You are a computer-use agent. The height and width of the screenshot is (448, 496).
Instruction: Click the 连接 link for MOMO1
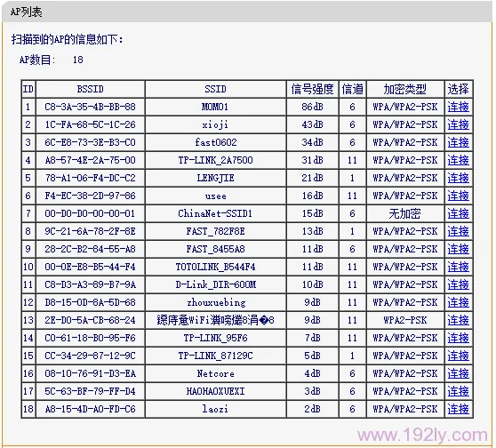pos(458,107)
